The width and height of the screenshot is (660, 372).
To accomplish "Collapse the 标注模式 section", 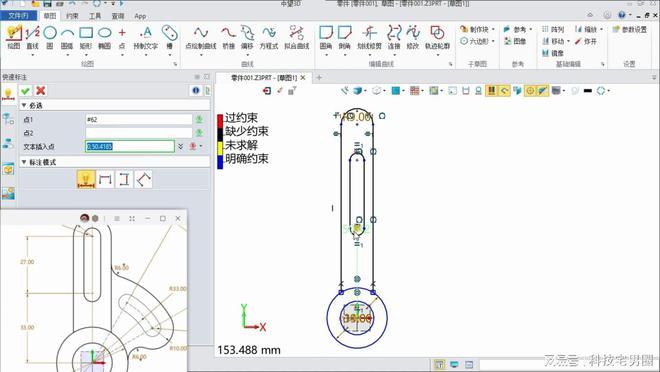I will coord(24,162).
